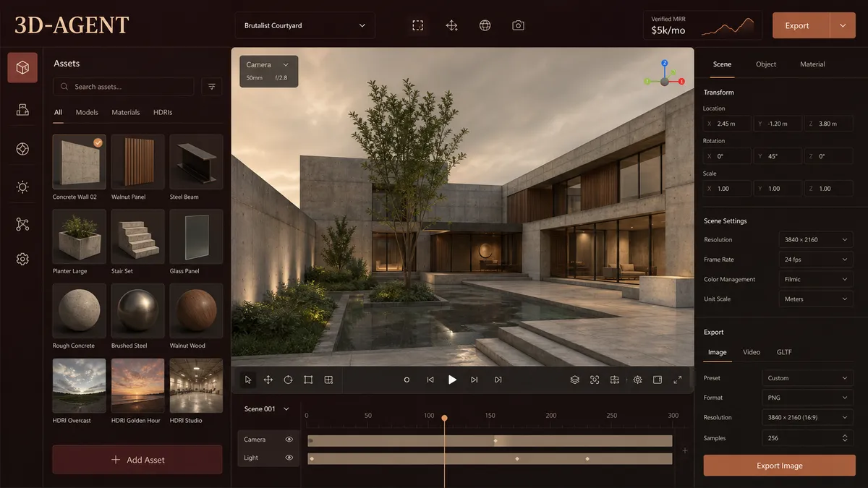The image size is (868, 488).
Task: Toggle Camera track visibility eye
Action: click(x=289, y=440)
